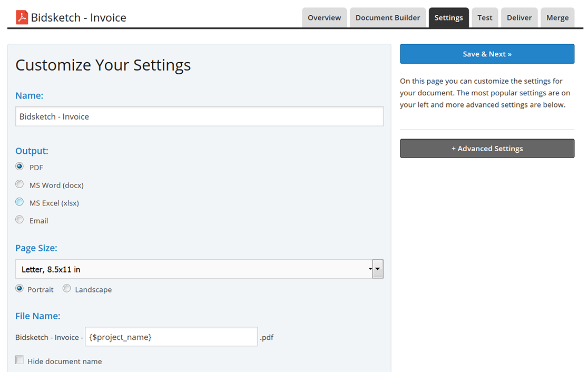Click the document Name input field
Image resolution: width=588 pixels, height=372 pixels.
coord(199,116)
